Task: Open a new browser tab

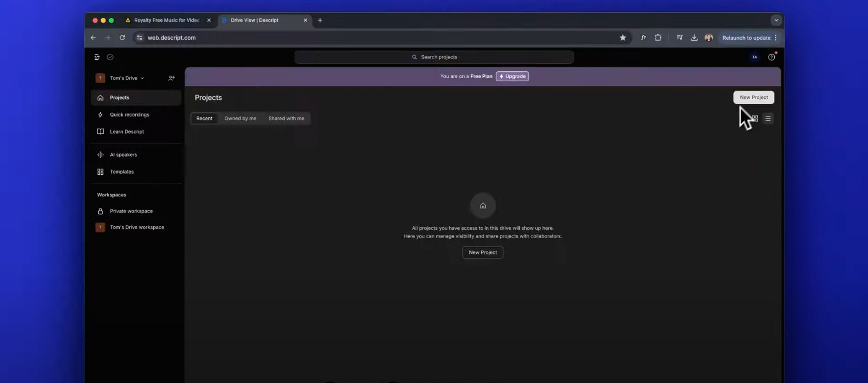Action: [320, 20]
